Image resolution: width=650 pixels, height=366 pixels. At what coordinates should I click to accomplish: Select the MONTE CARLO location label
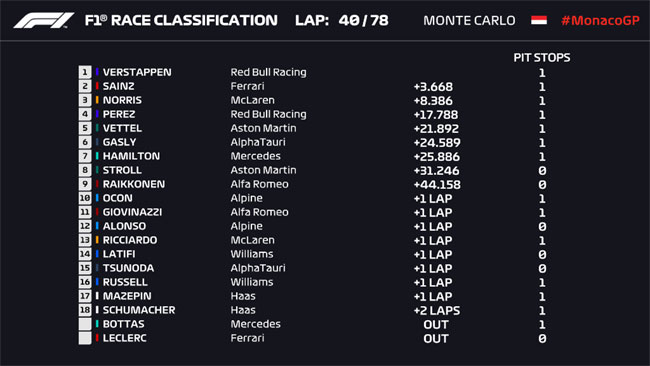click(x=469, y=20)
